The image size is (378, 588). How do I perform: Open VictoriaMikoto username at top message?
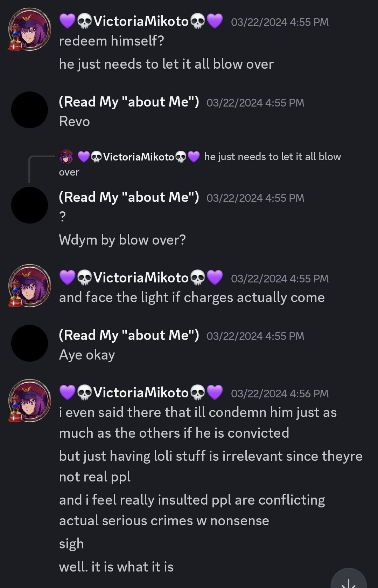(x=141, y=21)
